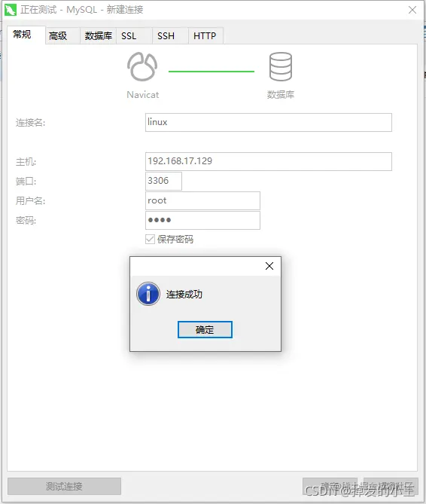426x504 pixels.
Task: Click the 密码 label
Action: (x=26, y=221)
